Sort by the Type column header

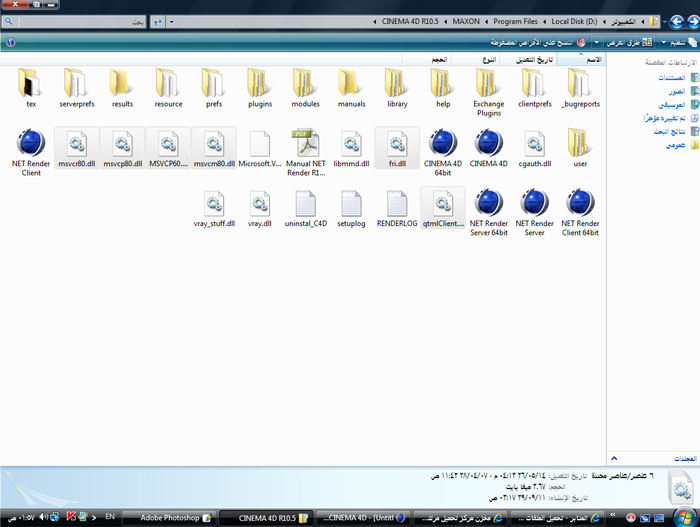click(x=475, y=59)
